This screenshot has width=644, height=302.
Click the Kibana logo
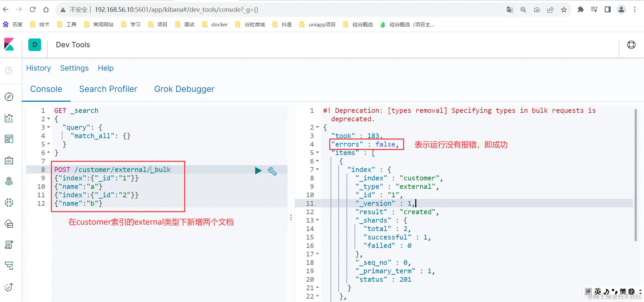click(x=9, y=45)
